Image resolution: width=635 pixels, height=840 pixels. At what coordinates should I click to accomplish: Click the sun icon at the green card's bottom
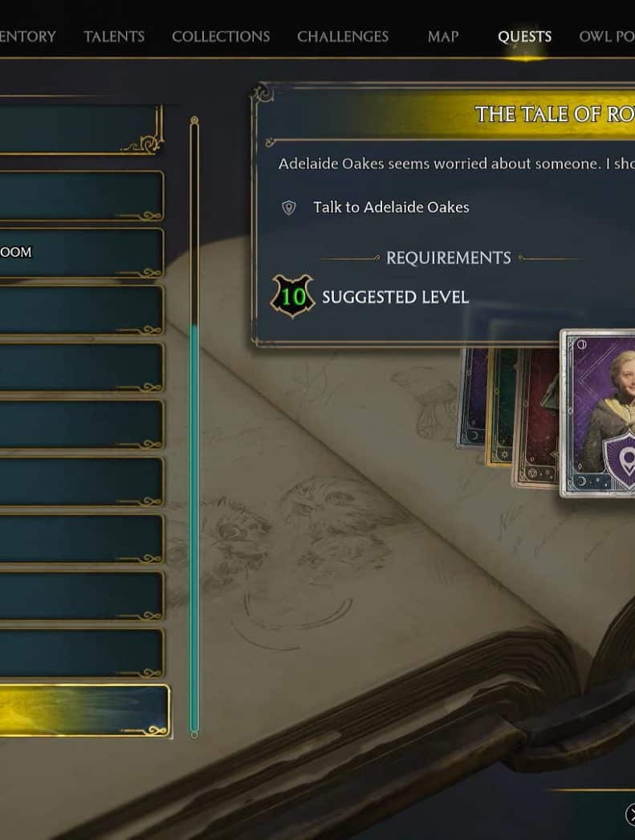tap(503, 455)
